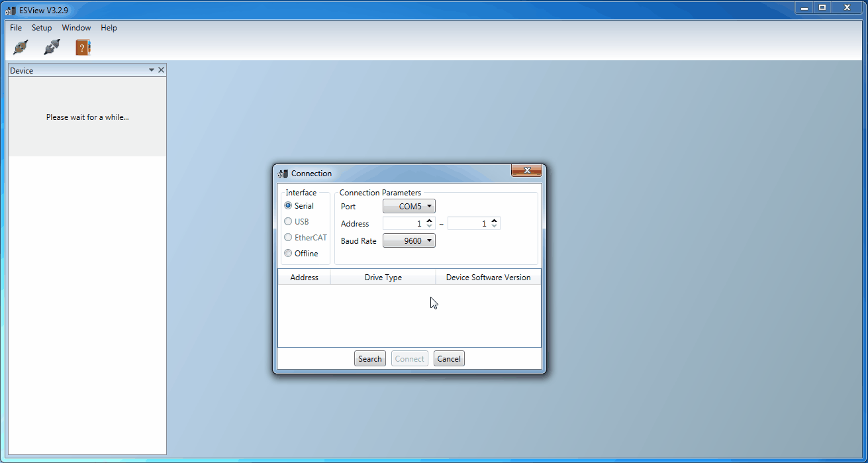Click the disconnect plug toolbar icon
The height and width of the screenshot is (463, 868).
[x=52, y=47]
